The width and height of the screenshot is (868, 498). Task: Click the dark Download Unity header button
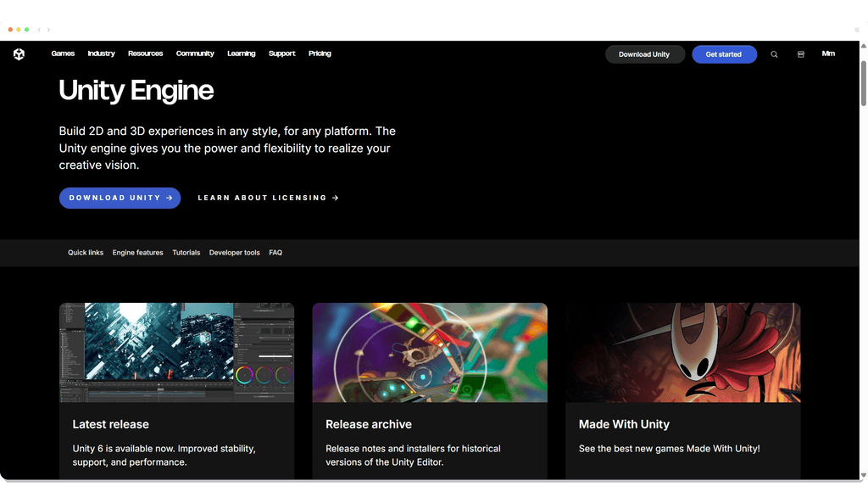[x=644, y=54]
